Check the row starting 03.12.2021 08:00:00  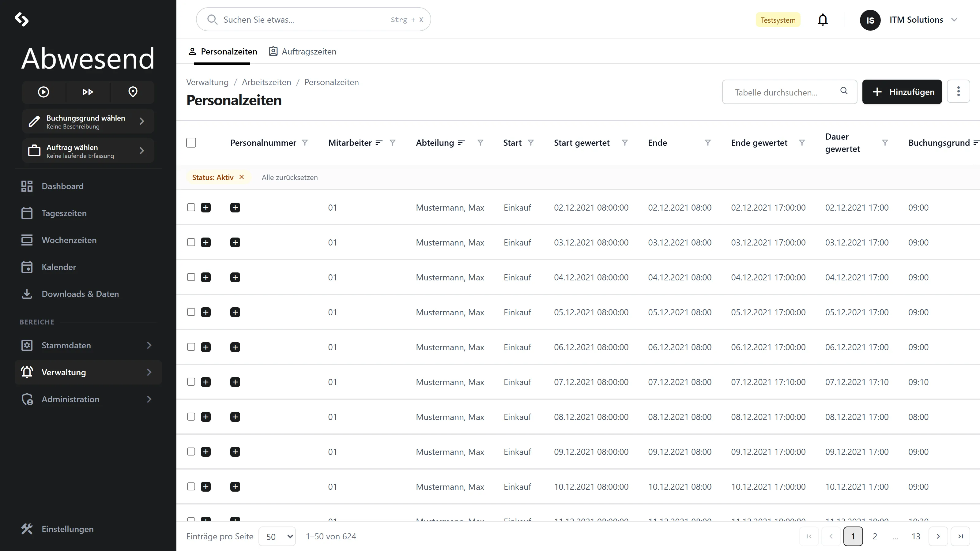pos(191,242)
